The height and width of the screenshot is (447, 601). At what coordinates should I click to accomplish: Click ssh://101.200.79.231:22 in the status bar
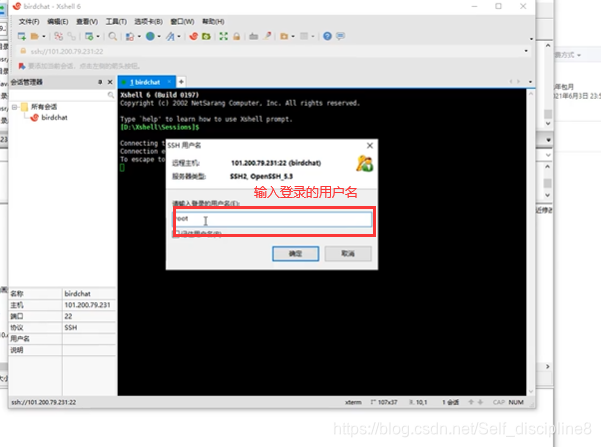point(44,403)
